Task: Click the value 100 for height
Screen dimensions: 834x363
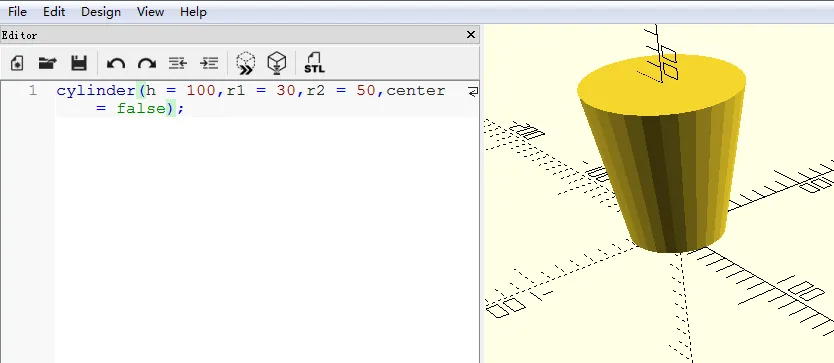Action: point(201,90)
